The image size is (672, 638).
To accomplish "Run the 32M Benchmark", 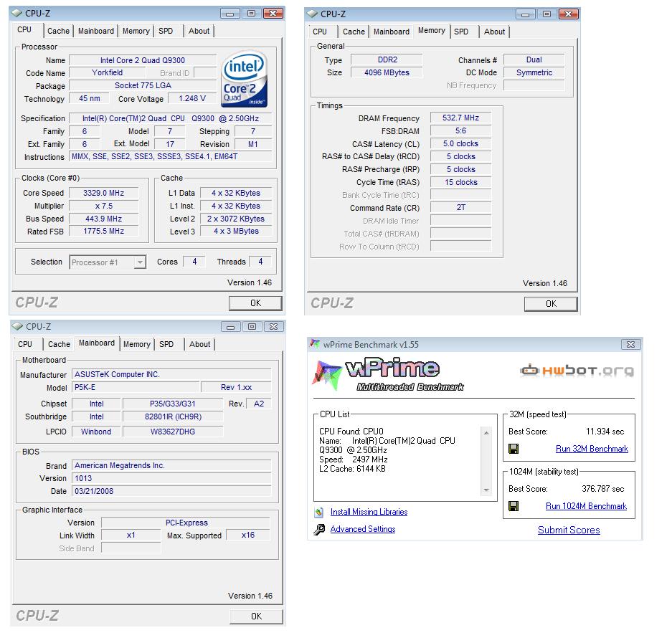I will [592, 449].
